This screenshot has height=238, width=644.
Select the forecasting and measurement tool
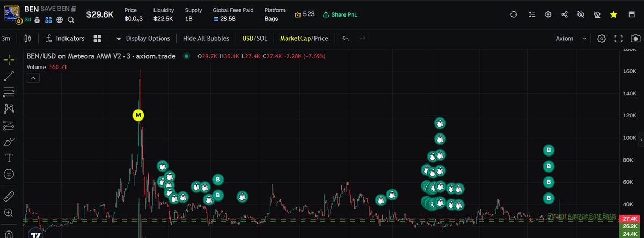coord(9,125)
